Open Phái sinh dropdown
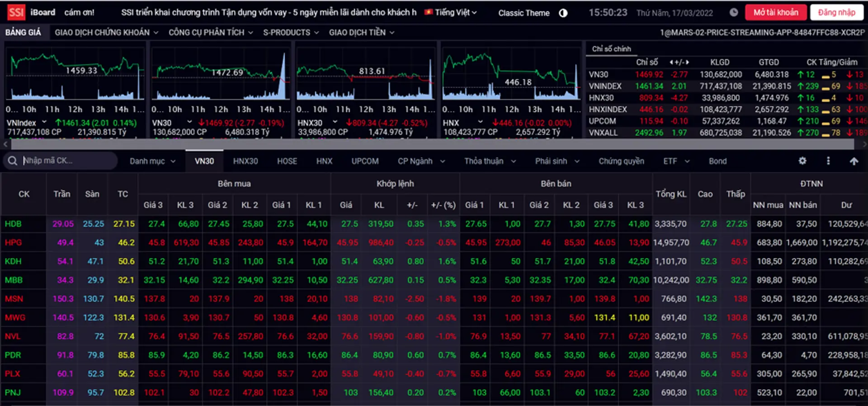 (557, 161)
